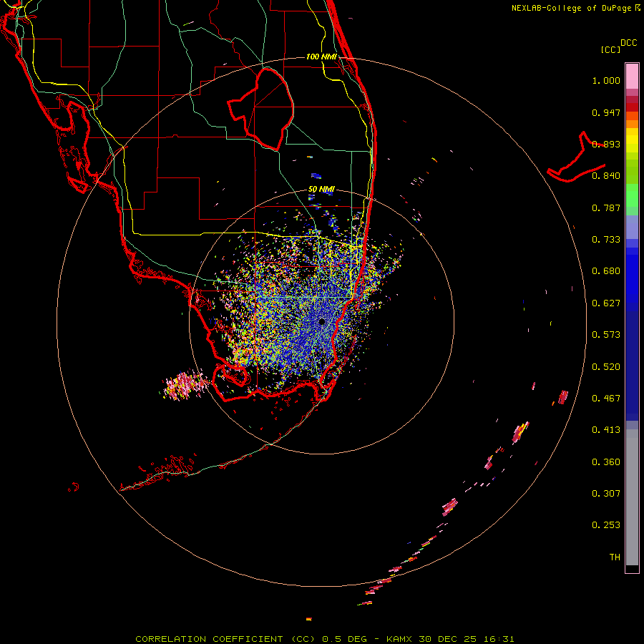Click the red Grand Bahama island outline

(x=576, y=157)
